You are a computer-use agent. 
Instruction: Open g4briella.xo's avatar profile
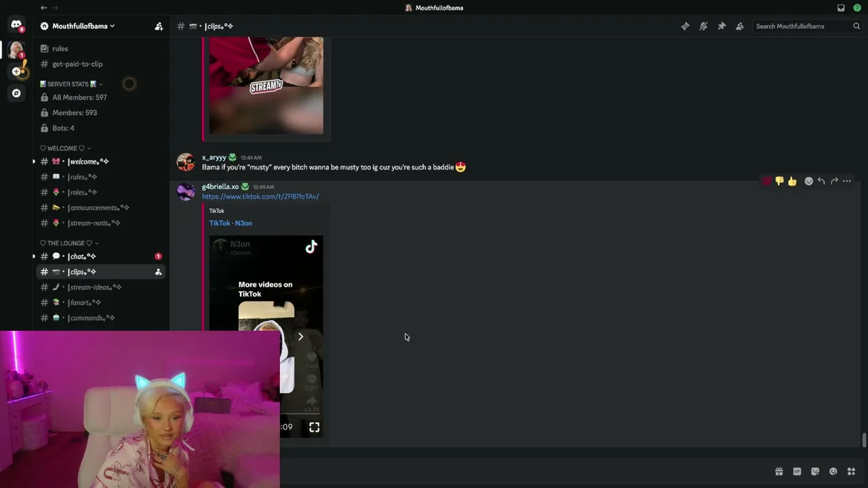point(186,192)
